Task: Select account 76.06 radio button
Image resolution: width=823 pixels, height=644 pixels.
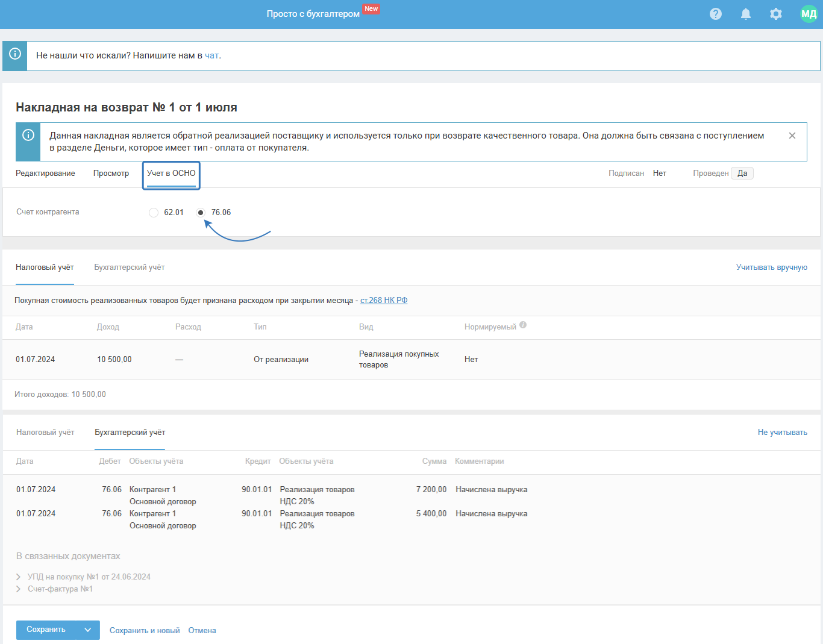Action: [201, 213]
